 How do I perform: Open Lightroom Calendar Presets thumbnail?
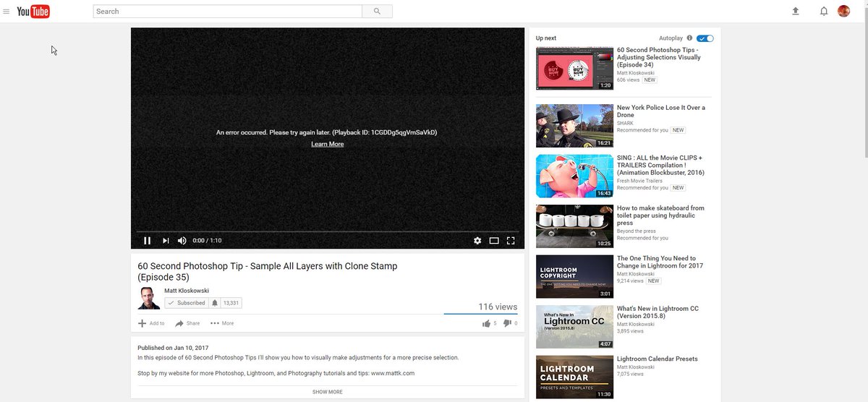[x=574, y=377]
